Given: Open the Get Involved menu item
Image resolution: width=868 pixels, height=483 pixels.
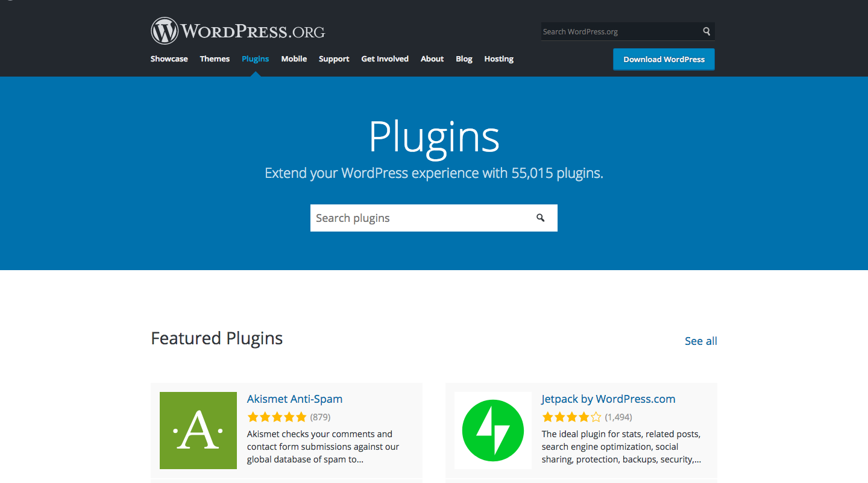Looking at the screenshot, I should click(x=385, y=58).
